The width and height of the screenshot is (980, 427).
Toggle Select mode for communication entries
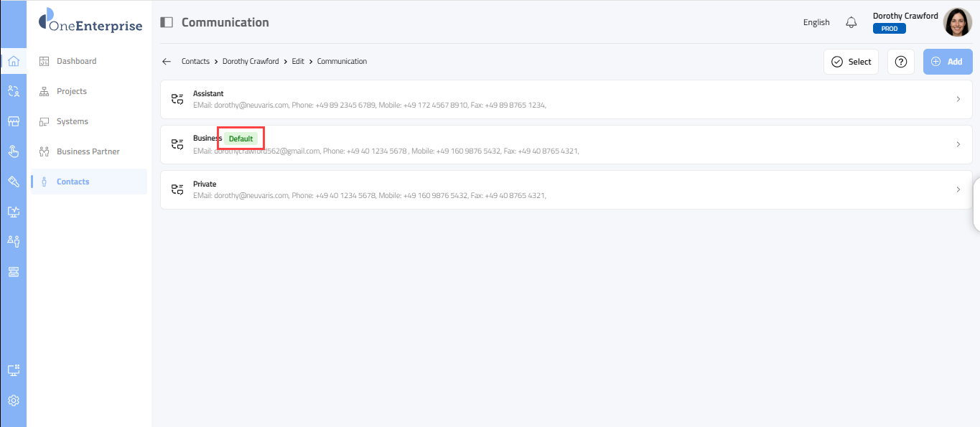click(851, 62)
